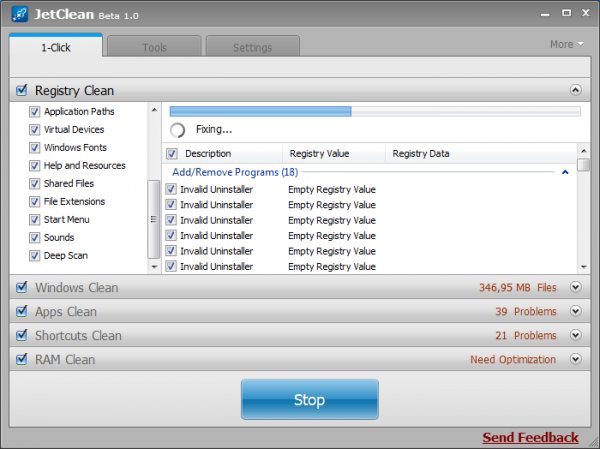The width and height of the screenshot is (600, 449).
Task: Toggle the Shortcuts Clean checkbox
Action: tap(22, 335)
